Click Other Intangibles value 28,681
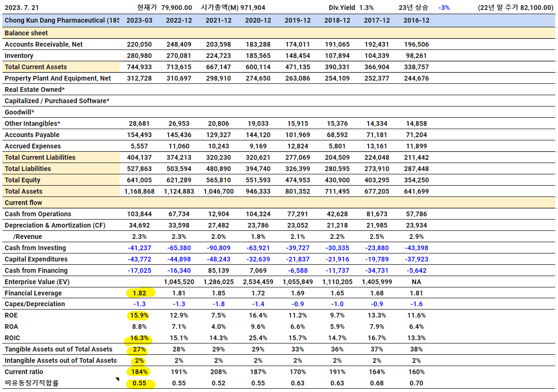The height and width of the screenshot is (392, 558). [139, 123]
